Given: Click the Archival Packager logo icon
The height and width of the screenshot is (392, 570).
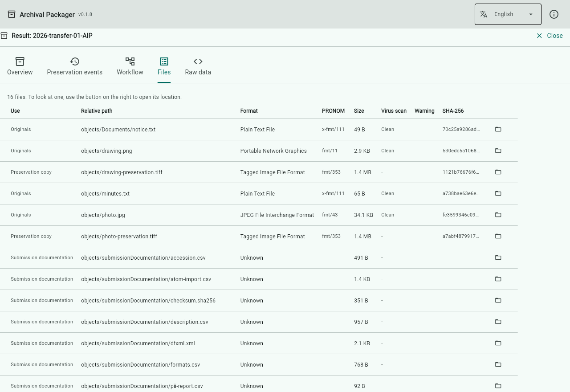Looking at the screenshot, I should point(12,14).
